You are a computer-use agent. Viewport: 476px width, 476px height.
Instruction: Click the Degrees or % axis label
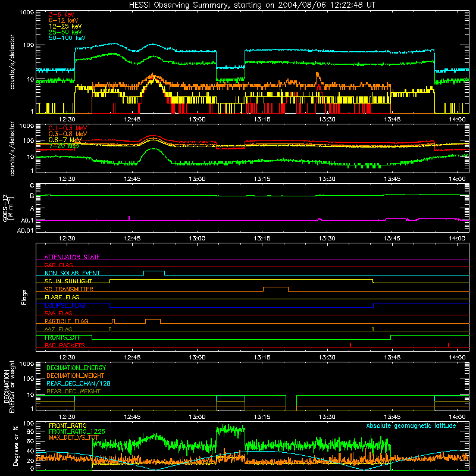[15, 446]
